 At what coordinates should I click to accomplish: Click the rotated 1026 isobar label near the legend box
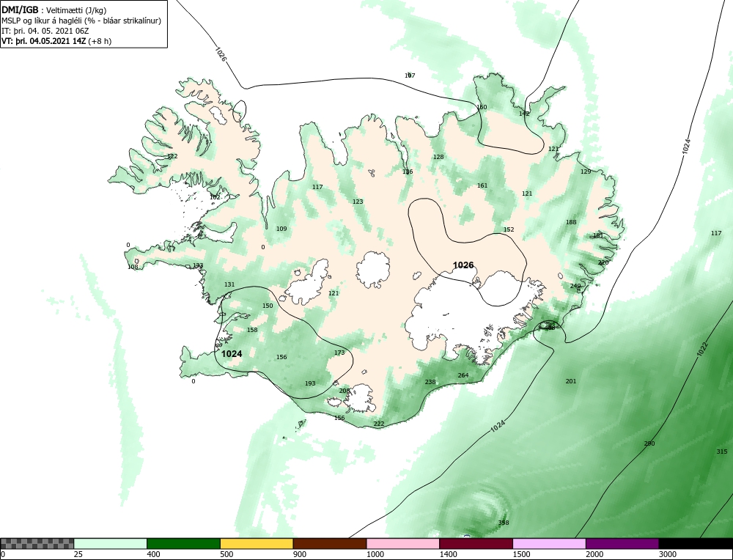point(221,54)
